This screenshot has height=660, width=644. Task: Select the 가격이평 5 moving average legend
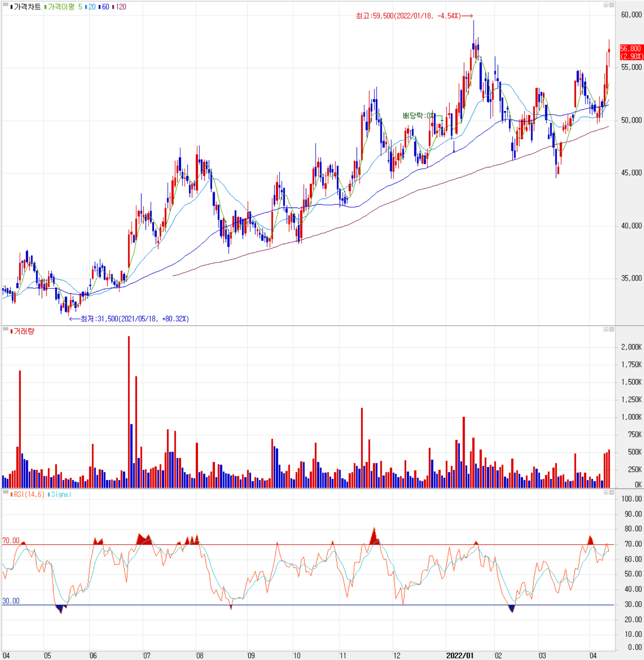click(65, 7)
